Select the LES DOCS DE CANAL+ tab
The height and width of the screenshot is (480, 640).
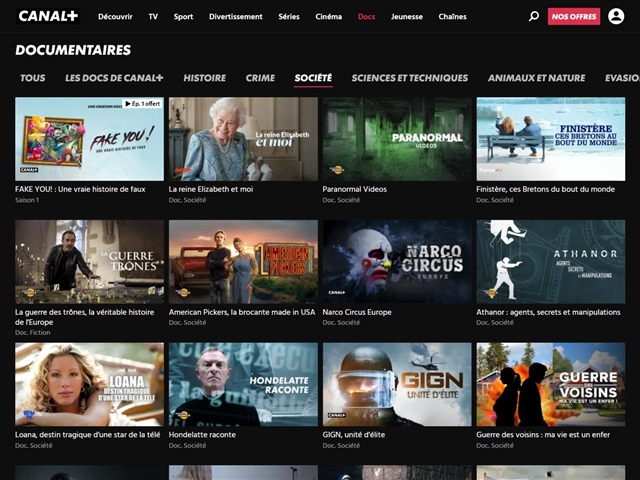coord(114,78)
